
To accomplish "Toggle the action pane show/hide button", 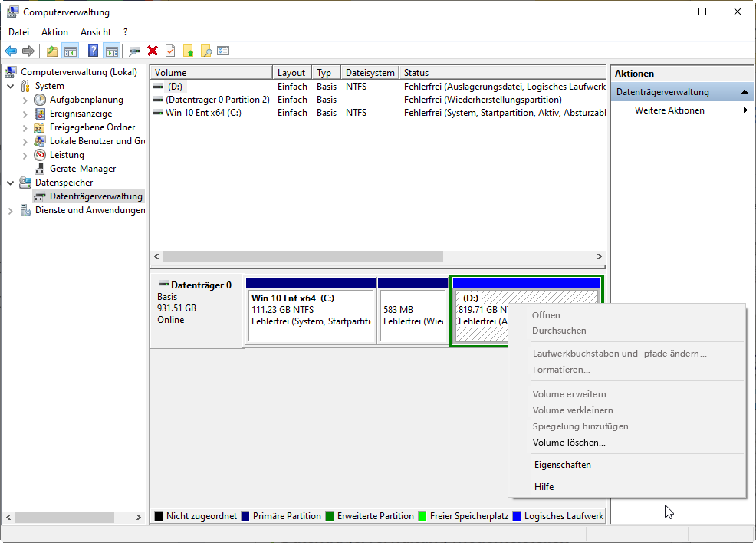I will [111, 51].
